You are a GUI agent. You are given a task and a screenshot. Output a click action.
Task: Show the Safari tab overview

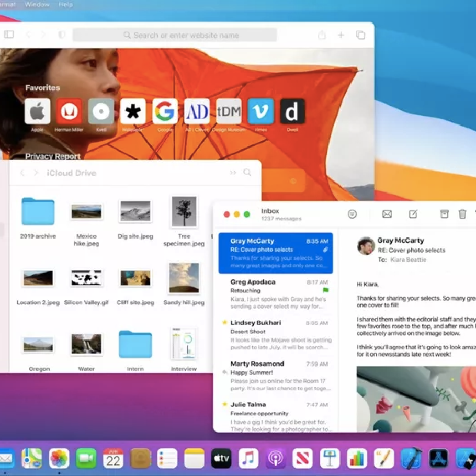[x=360, y=35]
